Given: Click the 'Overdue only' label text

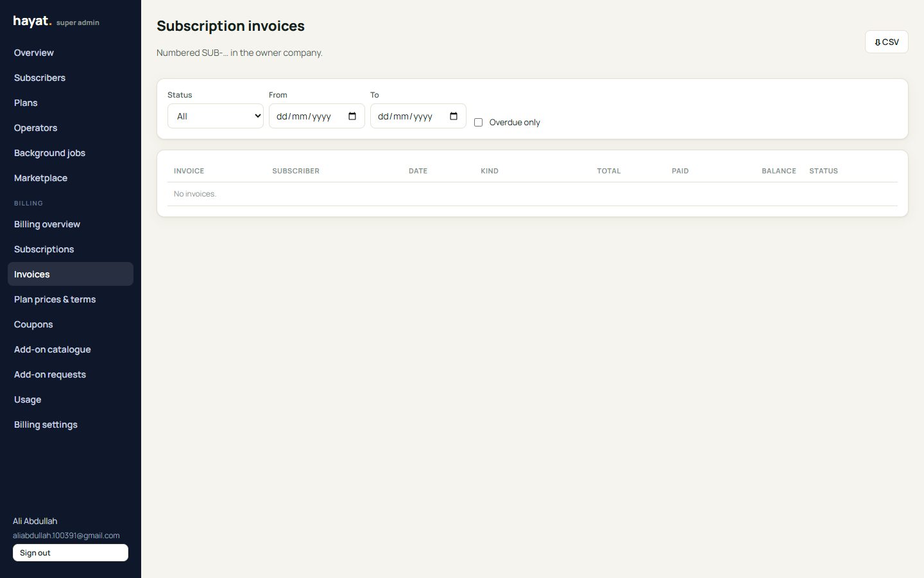Looking at the screenshot, I should point(515,122).
